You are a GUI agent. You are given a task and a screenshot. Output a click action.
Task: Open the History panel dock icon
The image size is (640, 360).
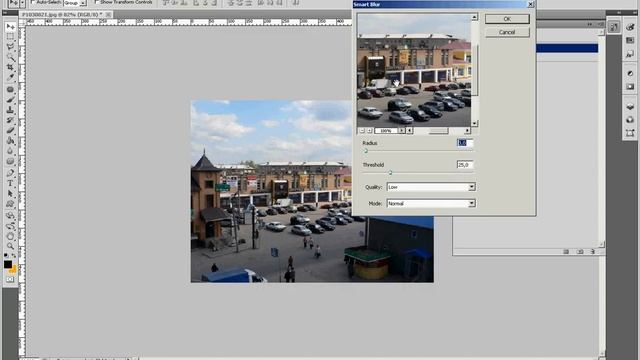point(614,27)
